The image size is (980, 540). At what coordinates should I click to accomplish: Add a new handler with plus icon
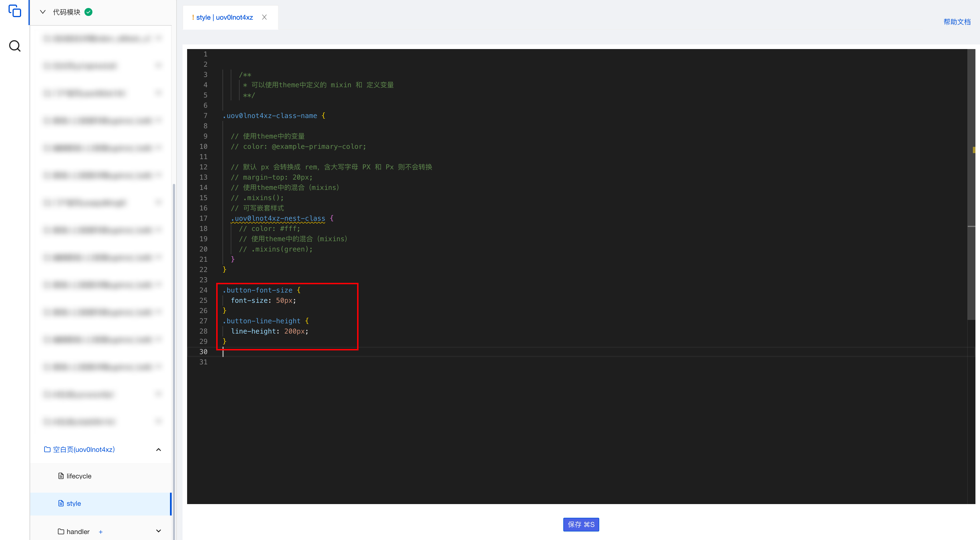[101, 532]
